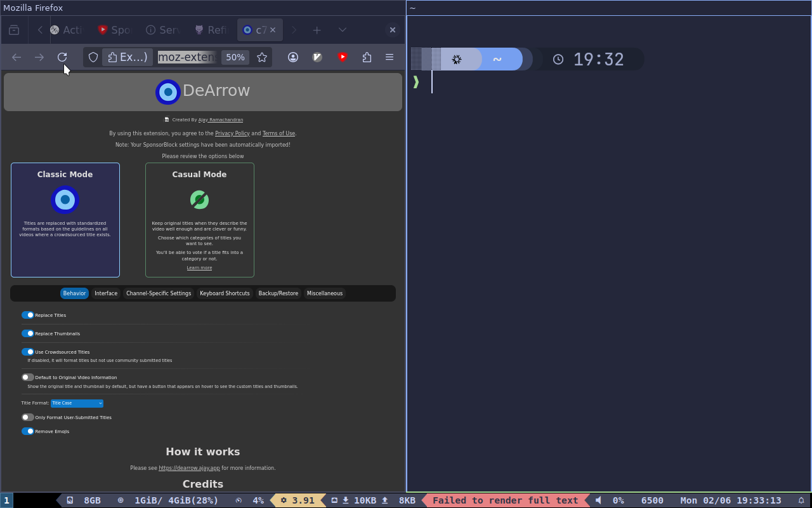Toggle Remove Emojis switch
Image resolution: width=812 pixels, height=508 pixels.
coord(27,431)
